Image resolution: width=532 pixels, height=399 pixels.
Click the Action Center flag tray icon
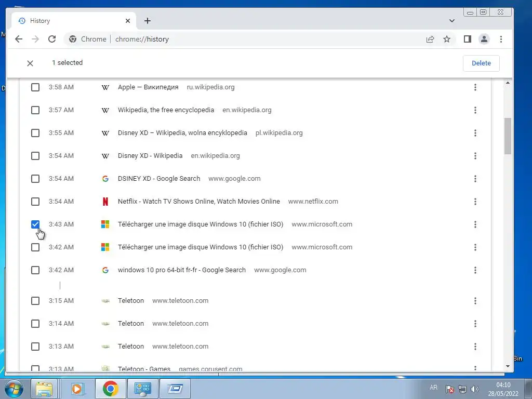click(x=449, y=389)
